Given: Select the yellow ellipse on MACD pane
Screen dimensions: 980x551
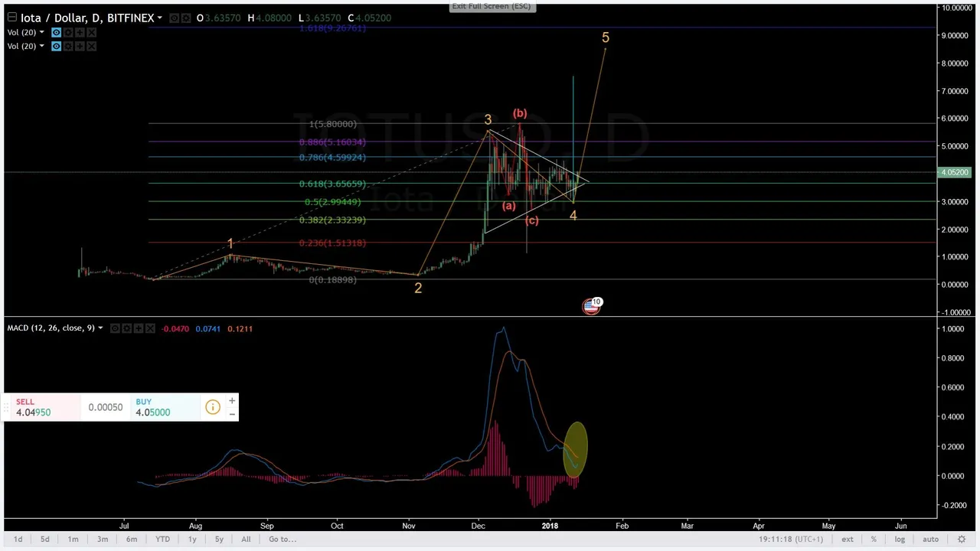Looking at the screenshot, I should [x=575, y=450].
